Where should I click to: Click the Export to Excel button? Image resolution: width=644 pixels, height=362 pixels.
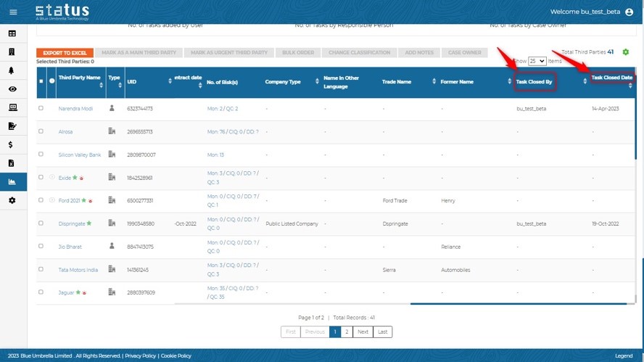[65, 52]
